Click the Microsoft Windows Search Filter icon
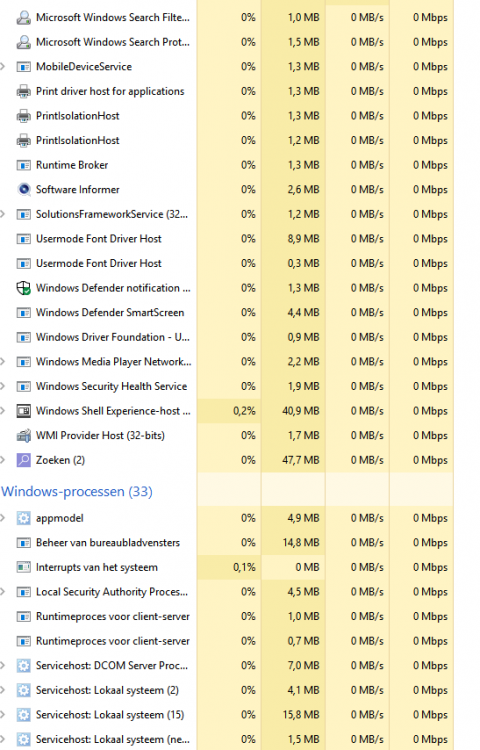 (23, 17)
